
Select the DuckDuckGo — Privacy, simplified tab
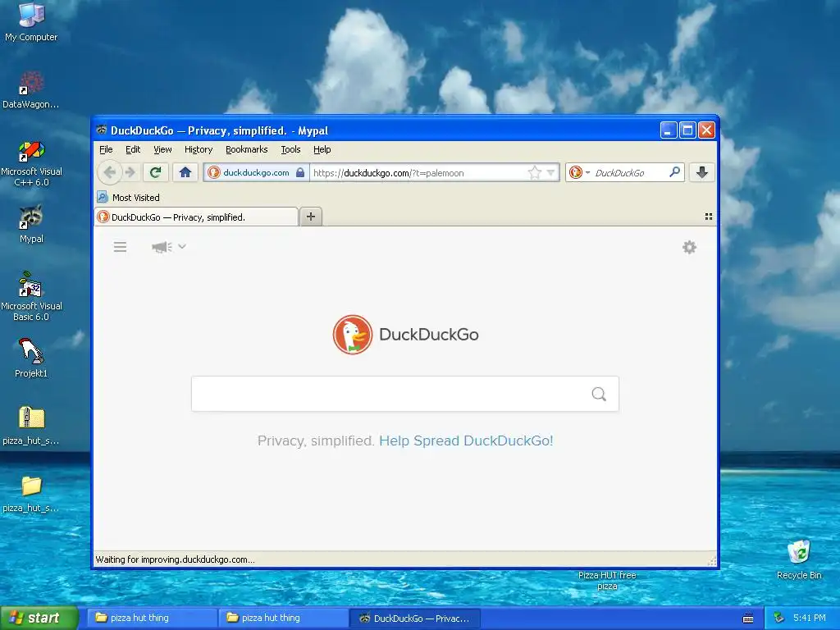[196, 217]
